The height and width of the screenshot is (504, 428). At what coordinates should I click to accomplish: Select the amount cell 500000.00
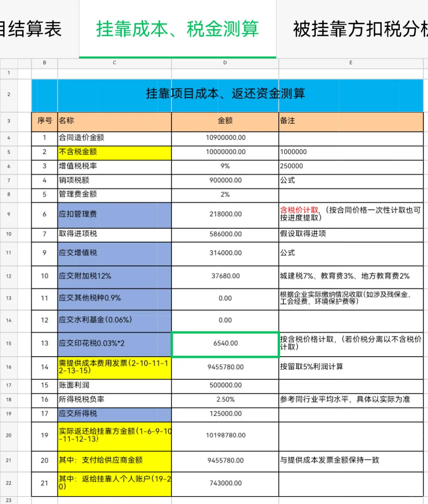(x=225, y=386)
